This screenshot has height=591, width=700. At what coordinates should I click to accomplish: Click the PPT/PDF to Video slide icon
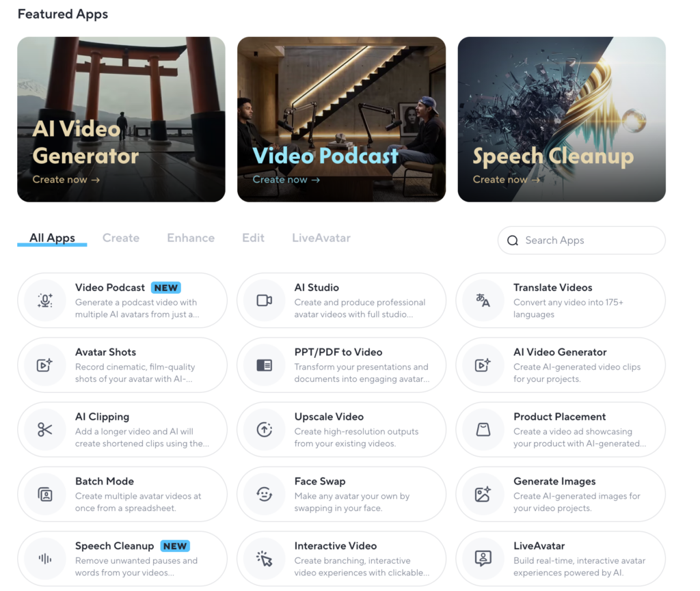point(265,366)
